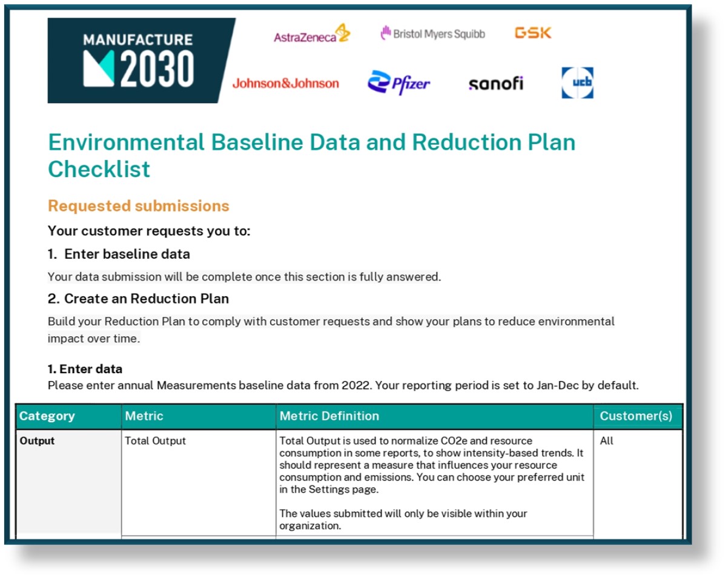Click the 'Metric Definition' column header
728x581 pixels.
[435, 416]
